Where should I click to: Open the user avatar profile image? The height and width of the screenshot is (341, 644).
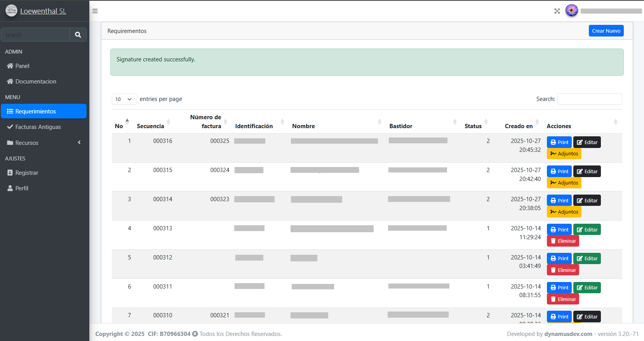coord(571,11)
